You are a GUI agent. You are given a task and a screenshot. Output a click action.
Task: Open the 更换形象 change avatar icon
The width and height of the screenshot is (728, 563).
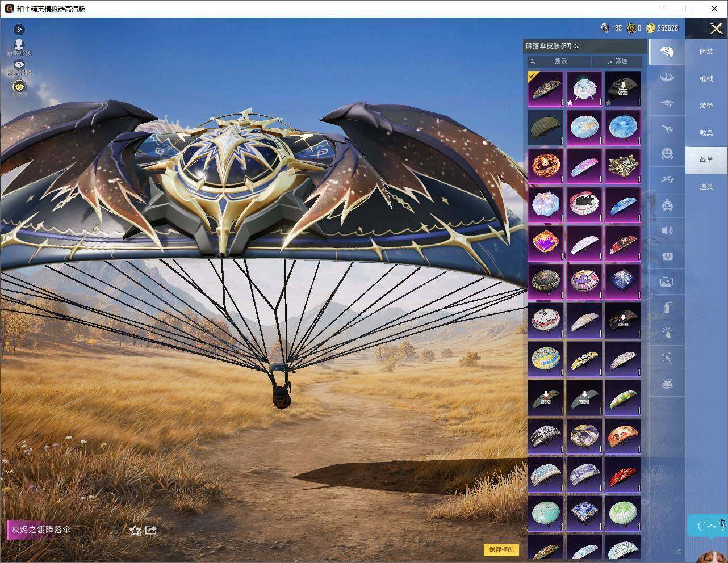coord(19,45)
